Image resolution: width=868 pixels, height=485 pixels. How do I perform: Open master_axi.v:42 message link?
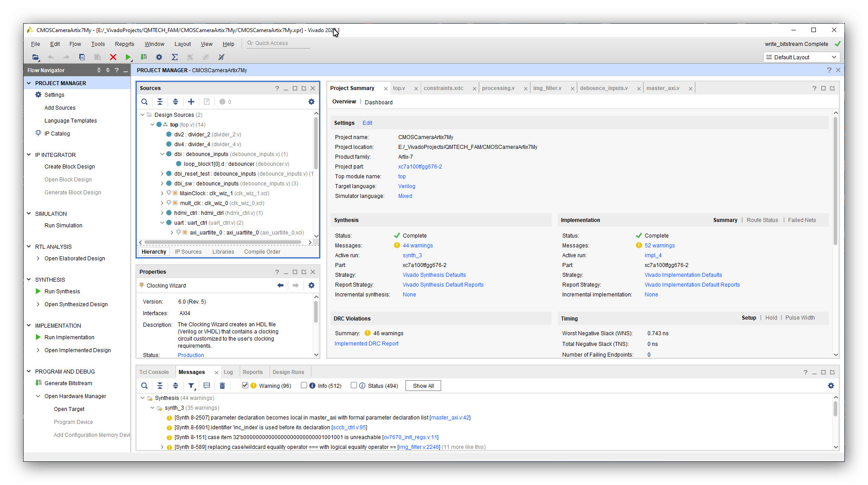tap(450, 417)
